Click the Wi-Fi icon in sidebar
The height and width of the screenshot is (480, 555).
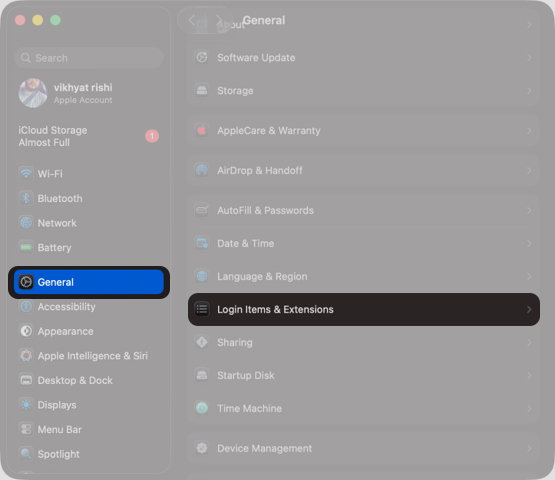[26, 174]
